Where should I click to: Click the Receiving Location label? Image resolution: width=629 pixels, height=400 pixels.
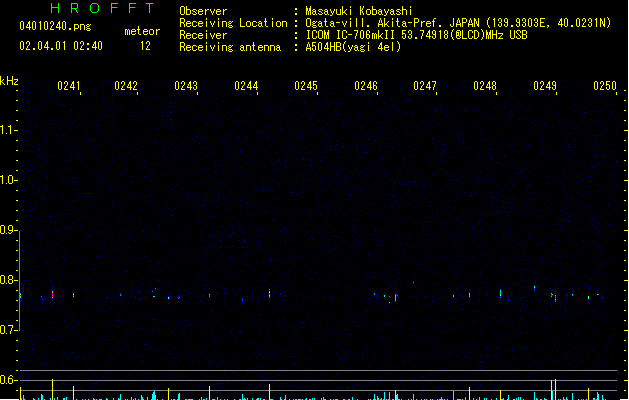point(233,23)
